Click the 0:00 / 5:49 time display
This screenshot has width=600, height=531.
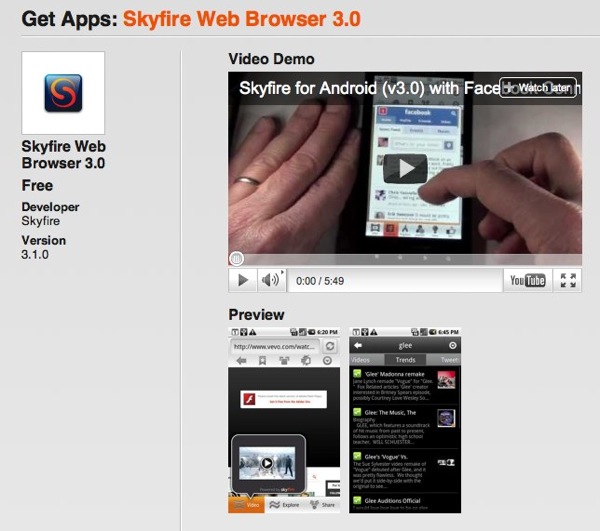click(320, 281)
